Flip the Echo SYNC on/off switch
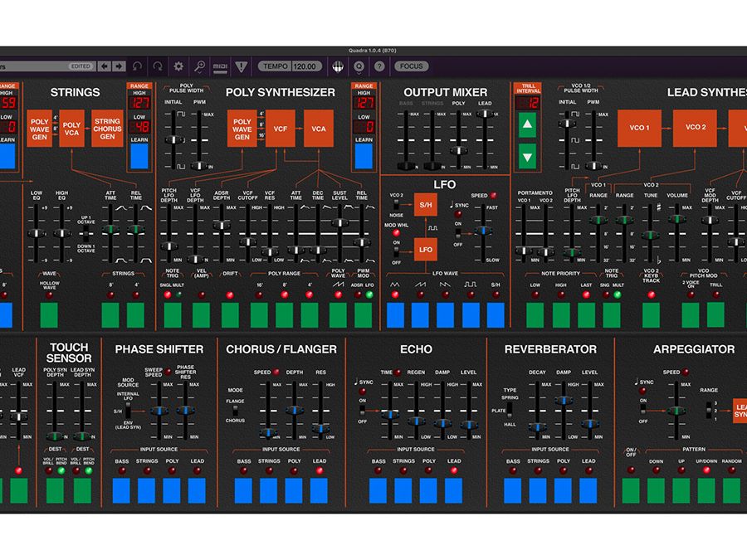Screen dimensions: 747x560 click(362, 411)
